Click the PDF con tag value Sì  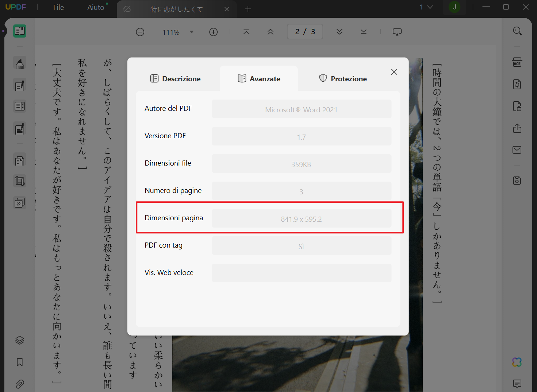click(x=302, y=246)
